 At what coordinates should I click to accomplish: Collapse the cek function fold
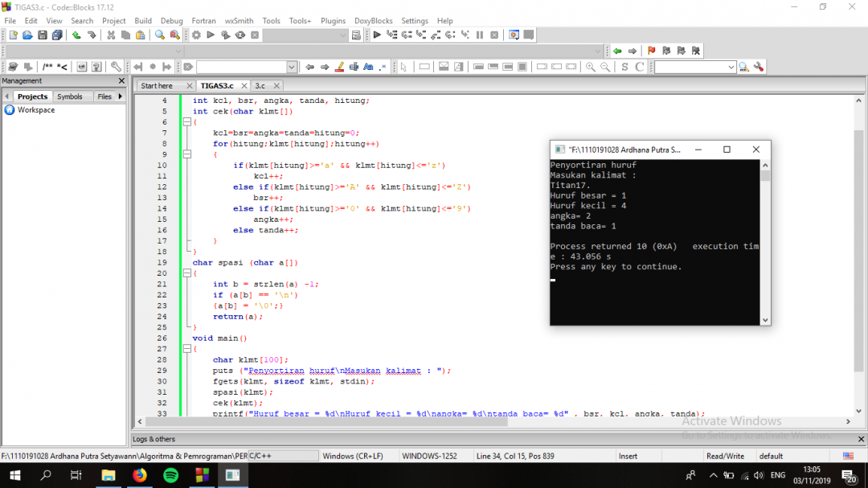(187, 122)
